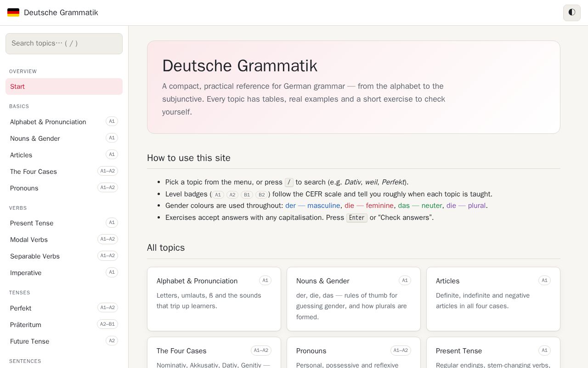588x368 pixels.
Task: Open Future Tense sidebar item
Action: pyautogui.click(x=64, y=341)
